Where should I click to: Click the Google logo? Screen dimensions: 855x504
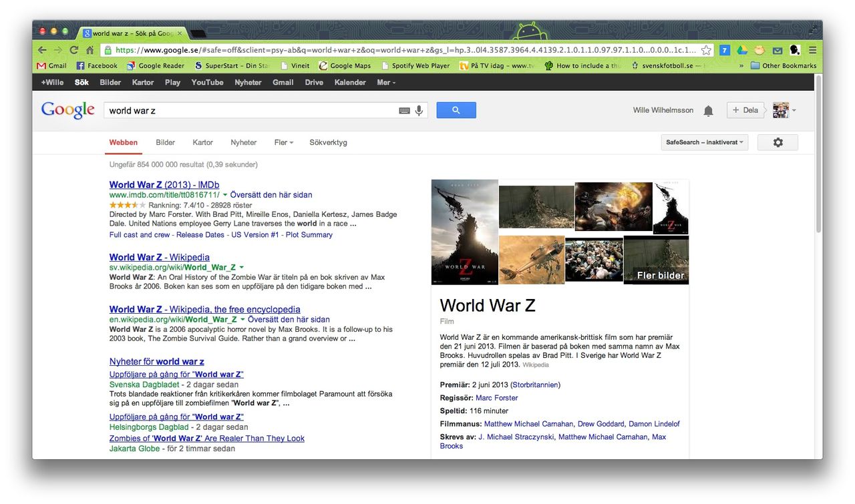67,110
